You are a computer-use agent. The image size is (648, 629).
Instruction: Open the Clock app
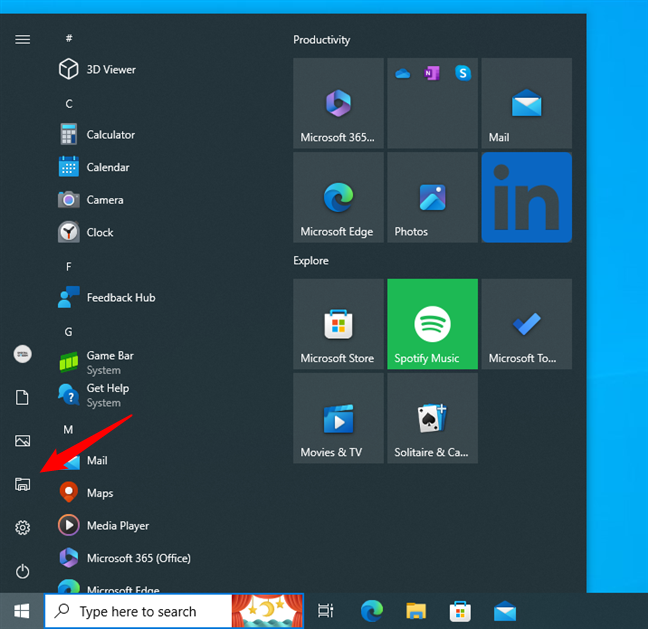click(x=86, y=232)
